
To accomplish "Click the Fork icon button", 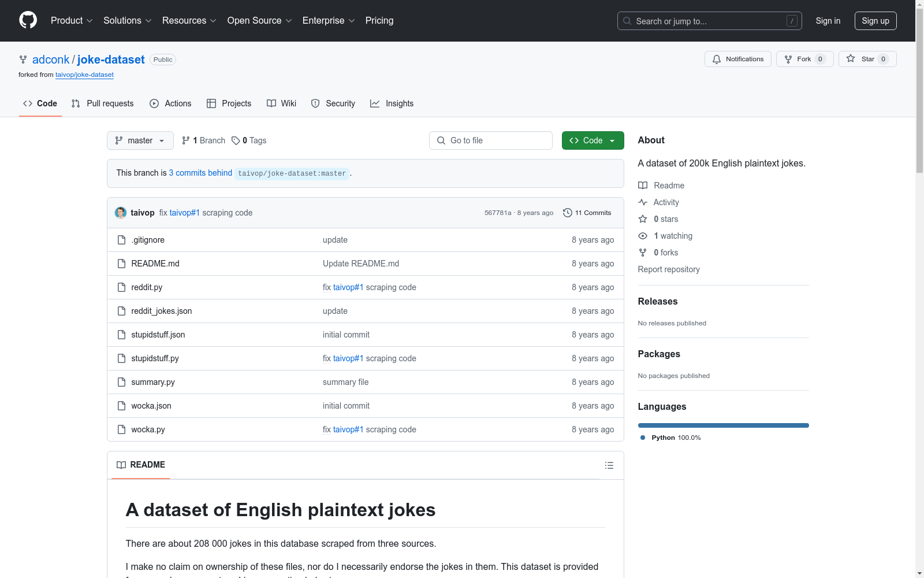I will pyautogui.click(x=788, y=60).
